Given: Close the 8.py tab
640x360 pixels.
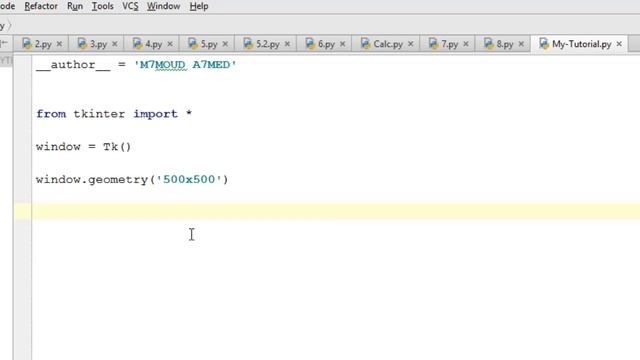Looking at the screenshot, I should click(521, 44).
